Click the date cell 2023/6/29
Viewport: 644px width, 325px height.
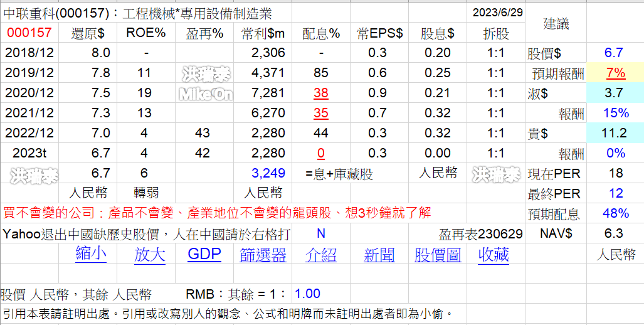(x=497, y=13)
